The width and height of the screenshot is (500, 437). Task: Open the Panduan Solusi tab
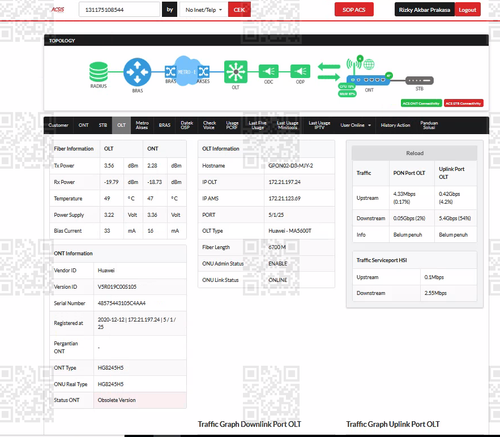point(429,125)
